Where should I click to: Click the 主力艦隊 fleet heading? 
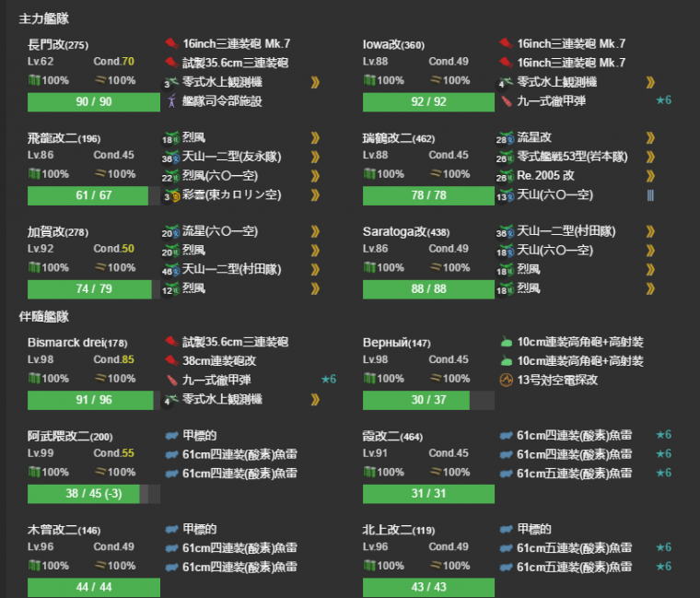[44, 18]
